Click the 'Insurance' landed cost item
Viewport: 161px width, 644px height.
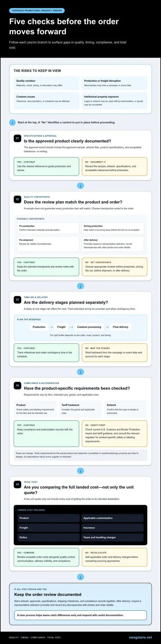tap(112, 528)
